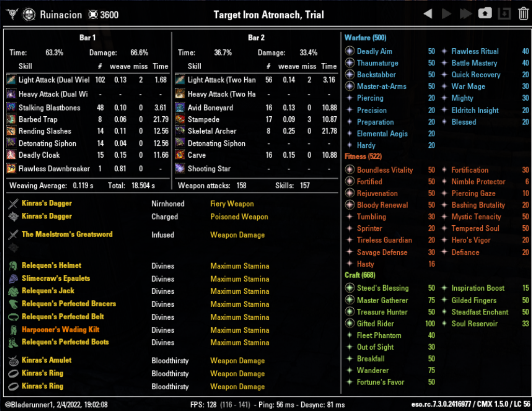
Task: Click the delete fight trash icon
Action: click(524, 13)
